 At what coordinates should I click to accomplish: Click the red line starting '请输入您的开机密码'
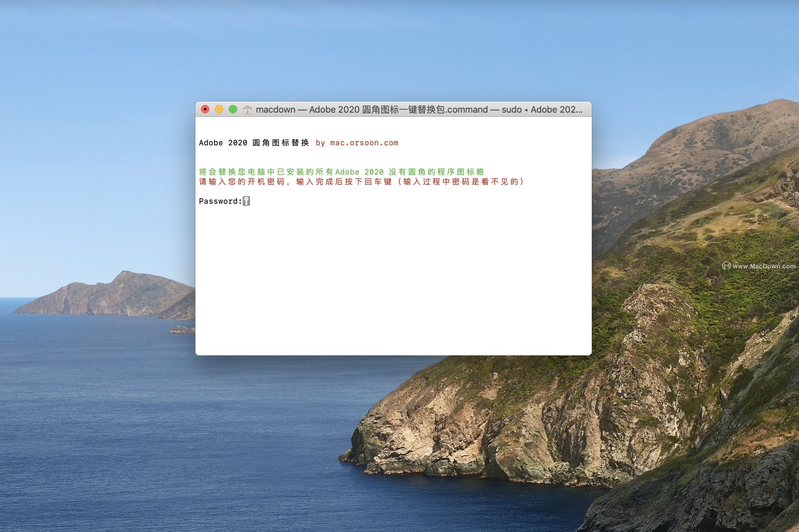(x=361, y=182)
